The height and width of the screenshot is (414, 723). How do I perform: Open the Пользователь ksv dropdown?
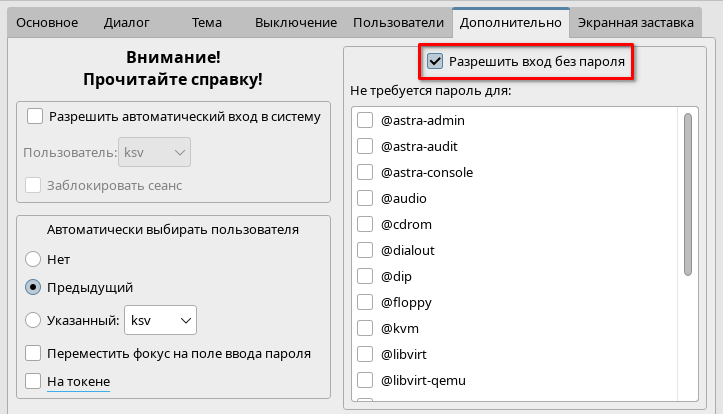pos(154,152)
